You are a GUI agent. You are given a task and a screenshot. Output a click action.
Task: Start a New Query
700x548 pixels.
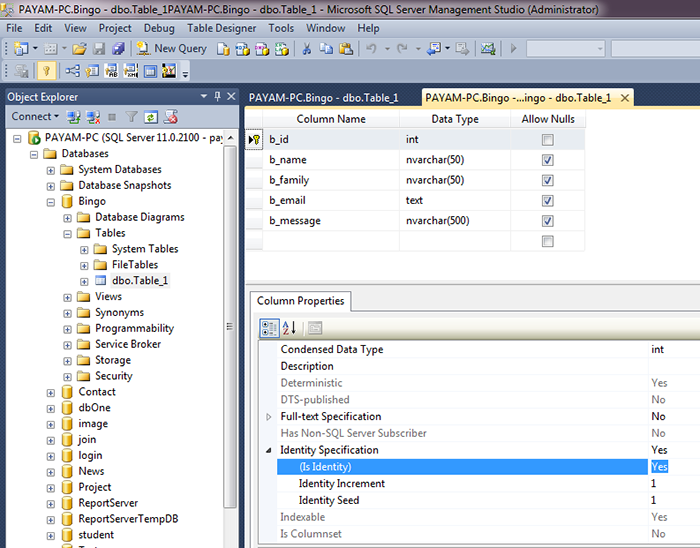(x=172, y=48)
